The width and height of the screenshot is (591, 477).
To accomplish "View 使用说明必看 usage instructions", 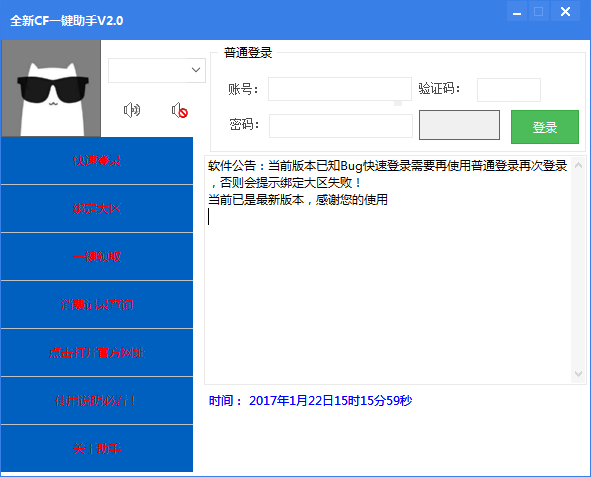I will [x=97, y=401].
